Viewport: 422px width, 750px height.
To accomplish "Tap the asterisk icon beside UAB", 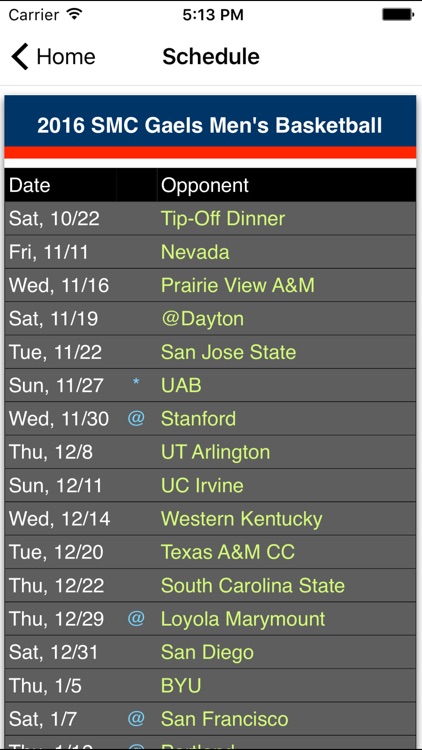I will pos(136,383).
